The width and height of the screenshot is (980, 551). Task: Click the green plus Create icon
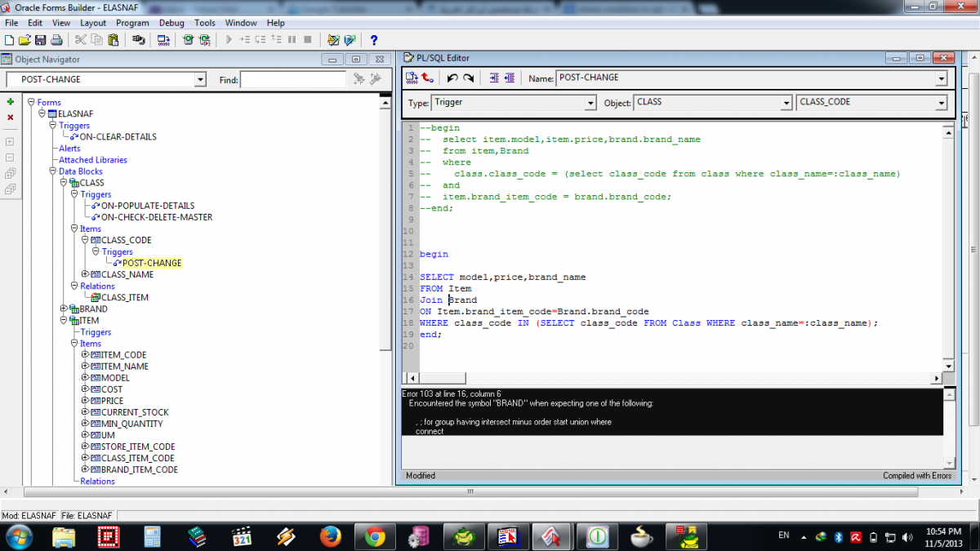pyautogui.click(x=11, y=101)
